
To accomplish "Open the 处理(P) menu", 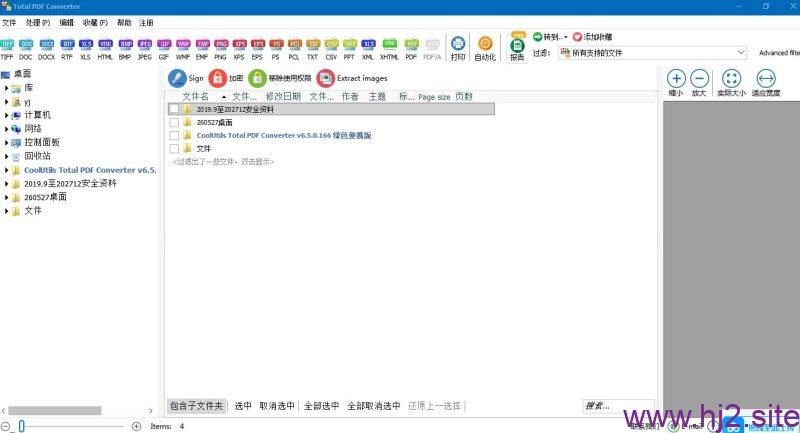I will pyautogui.click(x=38, y=22).
